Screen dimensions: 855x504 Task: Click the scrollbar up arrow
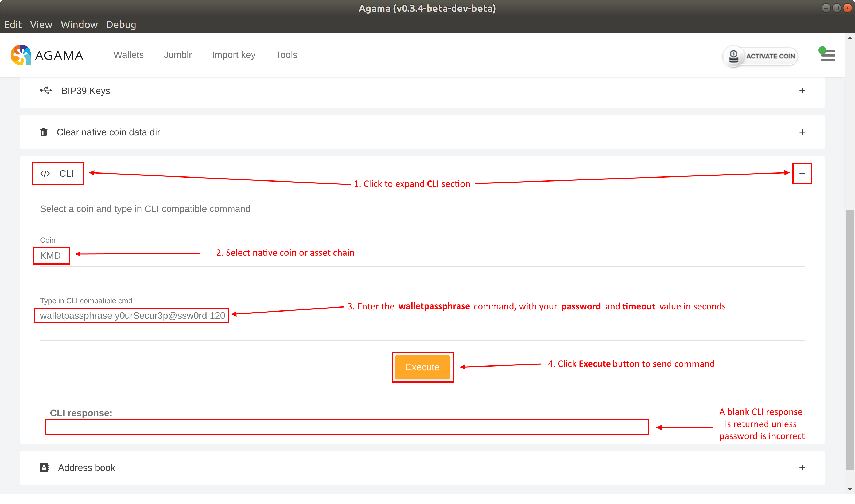click(x=850, y=38)
